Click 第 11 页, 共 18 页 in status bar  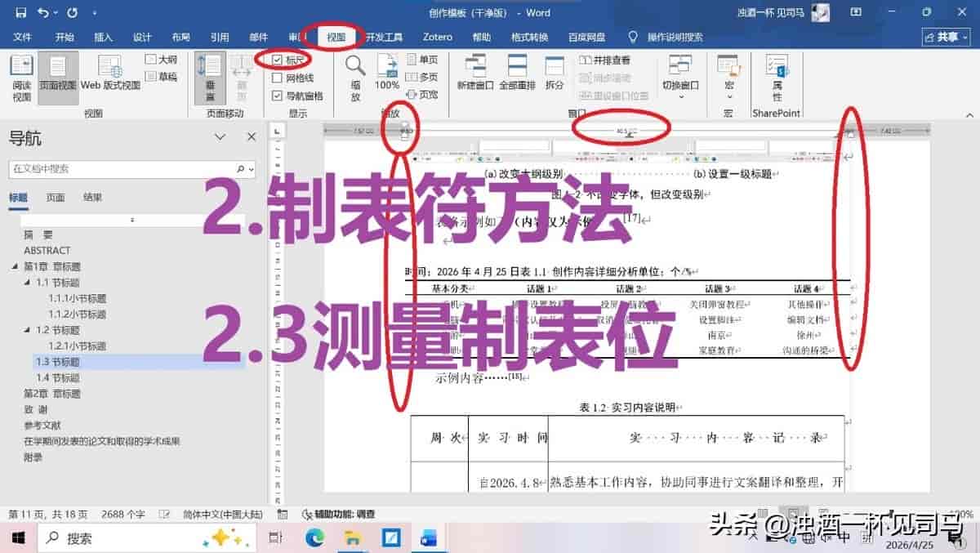click(47, 515)
